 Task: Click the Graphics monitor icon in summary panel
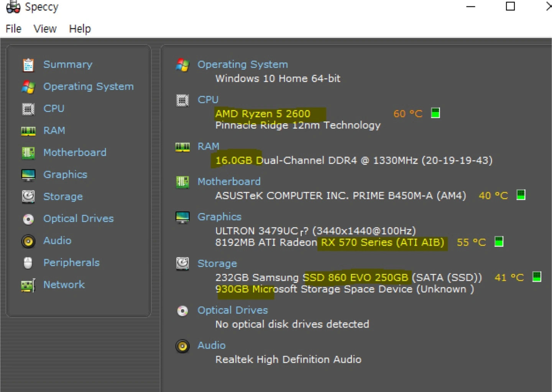182,217
